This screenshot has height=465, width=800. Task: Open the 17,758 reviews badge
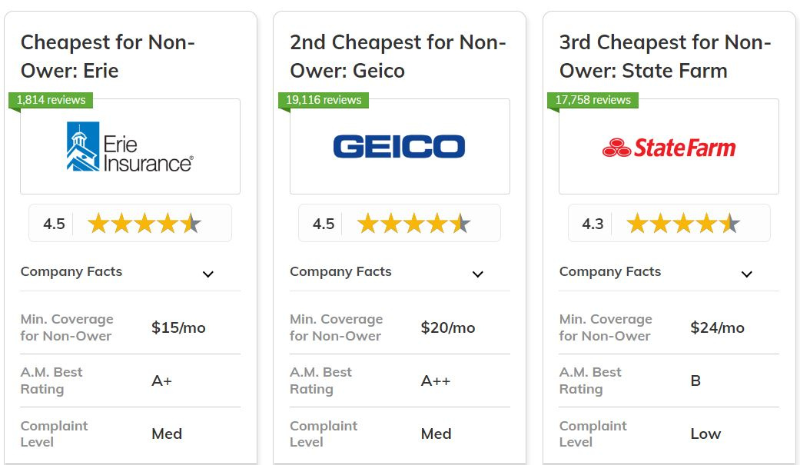pyautogui.click(x=592, y=100)
